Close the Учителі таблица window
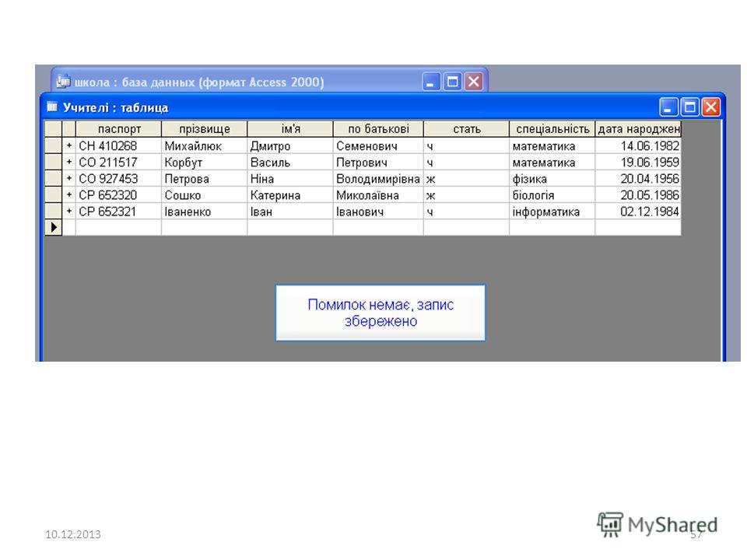747x560 pixels. coord(710,107)
